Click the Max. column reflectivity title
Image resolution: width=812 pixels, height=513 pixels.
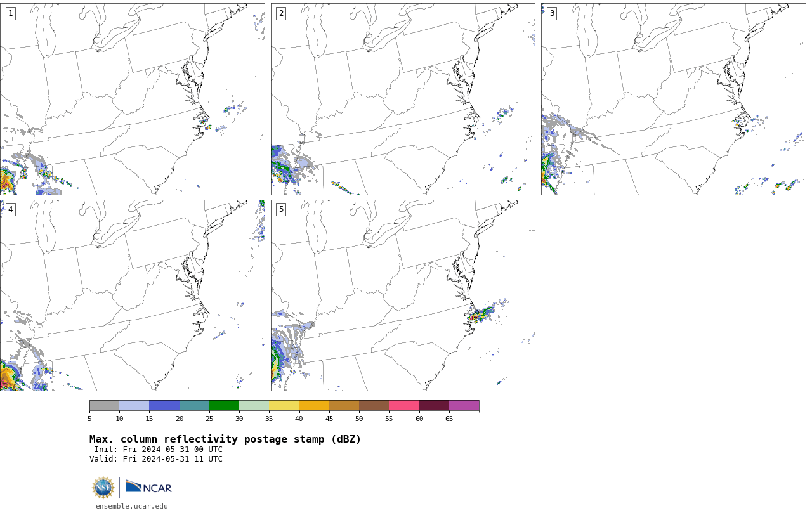pos(225,439)
